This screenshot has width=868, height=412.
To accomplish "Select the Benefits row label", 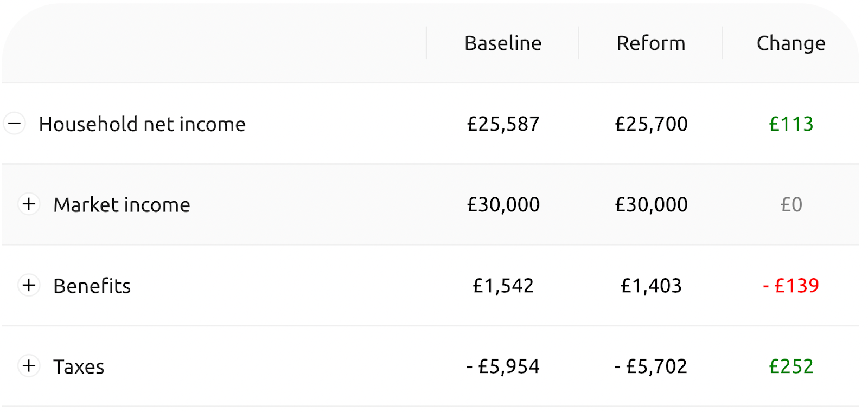I will click(x=92, y=286).
